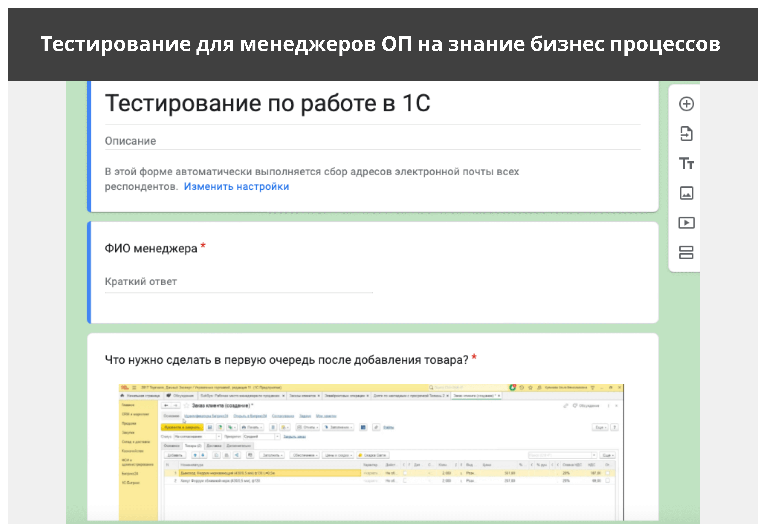Click the Add image icon
The width and height of the screenshot is (766, 532).
click(x=686, y=193)
